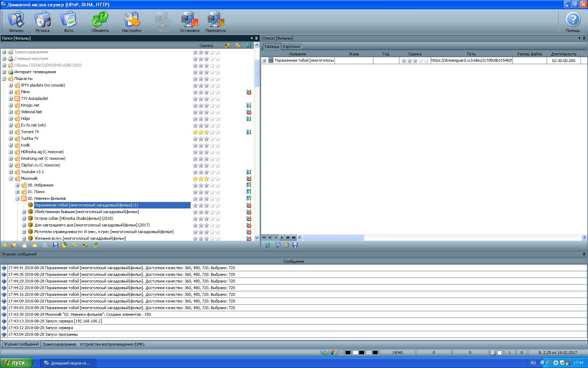Tick the white checkbox in the status bar
Screen dimensions: 588x368
point(500,353)
